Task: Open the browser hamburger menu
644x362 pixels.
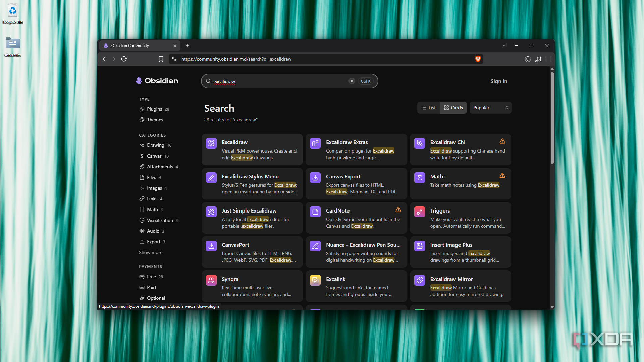Action: [x=548, y=59]
